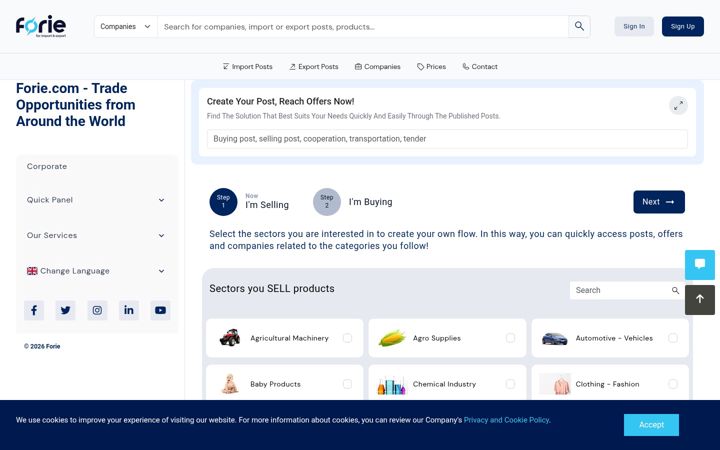This screenshot has width=720, height=450.
Task: Accept the cookies notice
Action: (x=651, y=425)
